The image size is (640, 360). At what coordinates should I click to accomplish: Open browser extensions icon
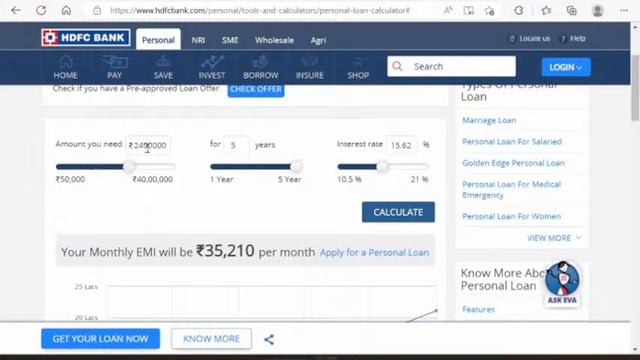click(x=518, y=11)
